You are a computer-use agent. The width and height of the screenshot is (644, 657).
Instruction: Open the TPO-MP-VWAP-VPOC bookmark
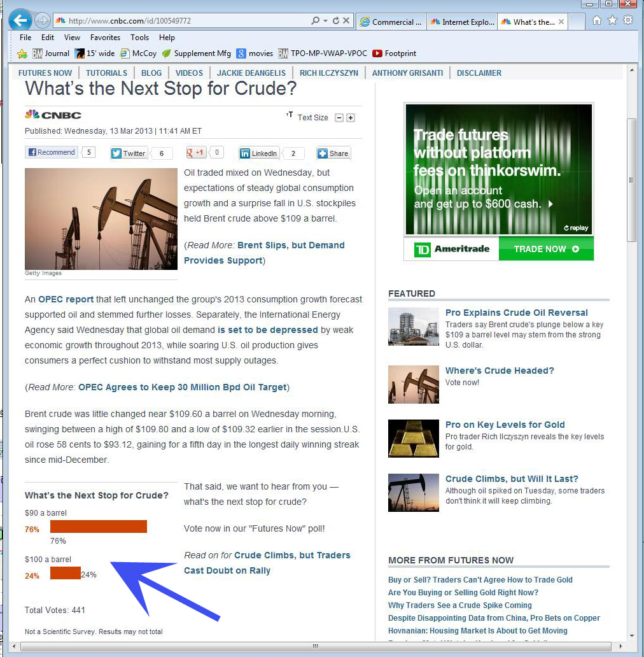pos(323,53)
